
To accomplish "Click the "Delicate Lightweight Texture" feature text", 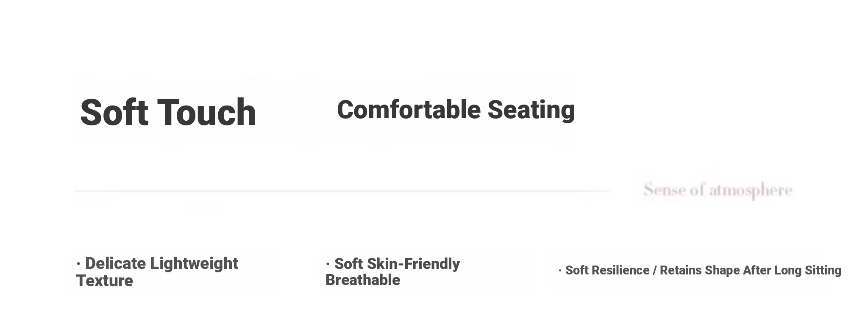I will [157, 272].
